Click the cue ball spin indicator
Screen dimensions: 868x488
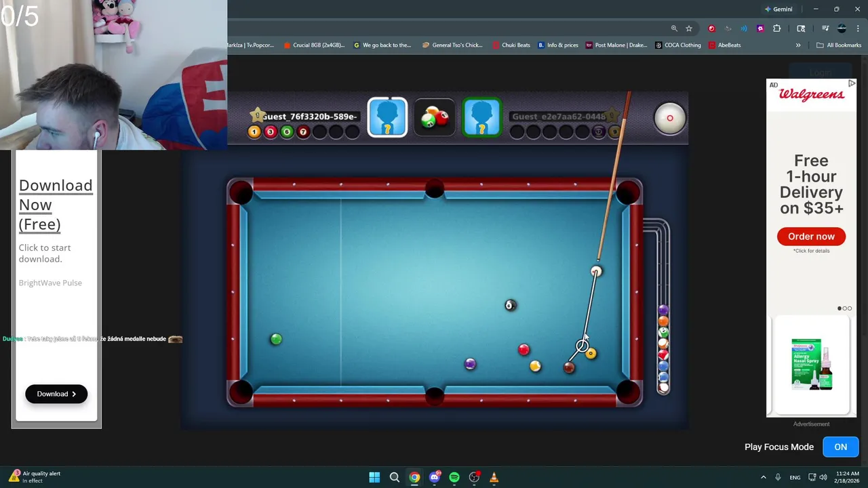coord(669,118)
